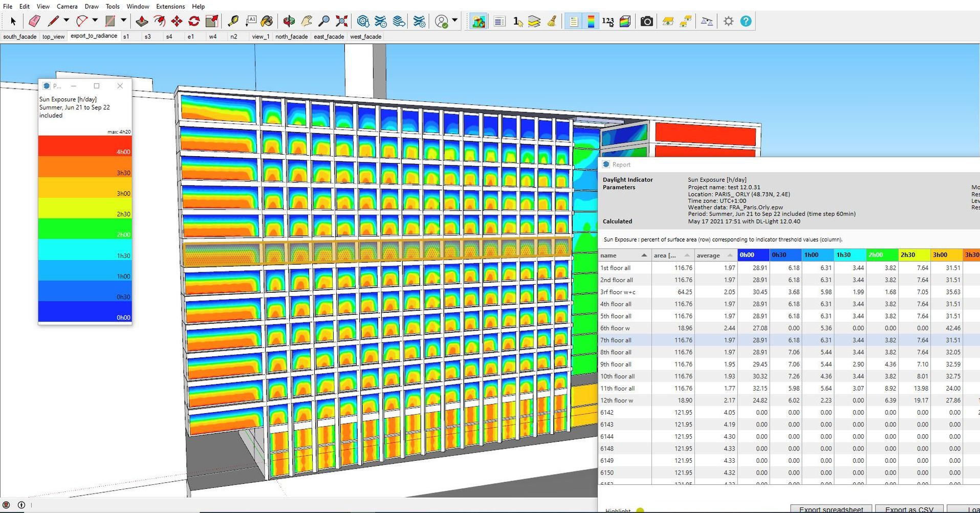Viewport: 980px width, 513px height.
Task: Click the single value picker icon
Action: (518, 22)
